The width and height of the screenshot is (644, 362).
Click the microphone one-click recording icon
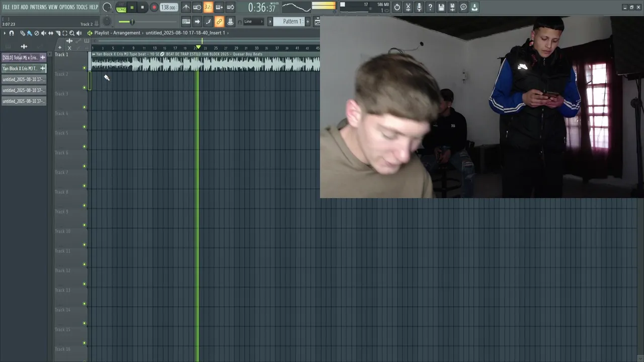pyautogui.click(x=419, y=7)
